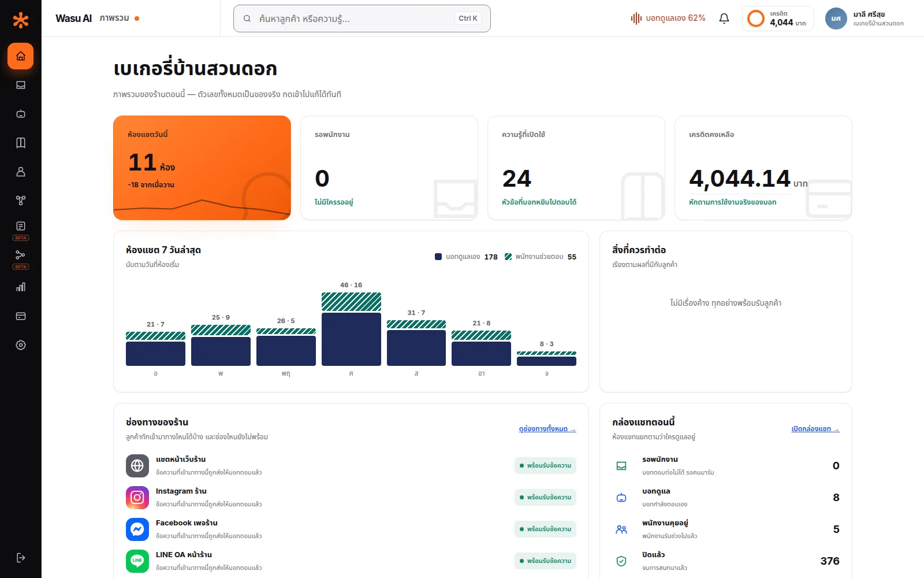Open the notifications bell
Image resolution: width=924 pixels, height=578 pixels.
724,18
